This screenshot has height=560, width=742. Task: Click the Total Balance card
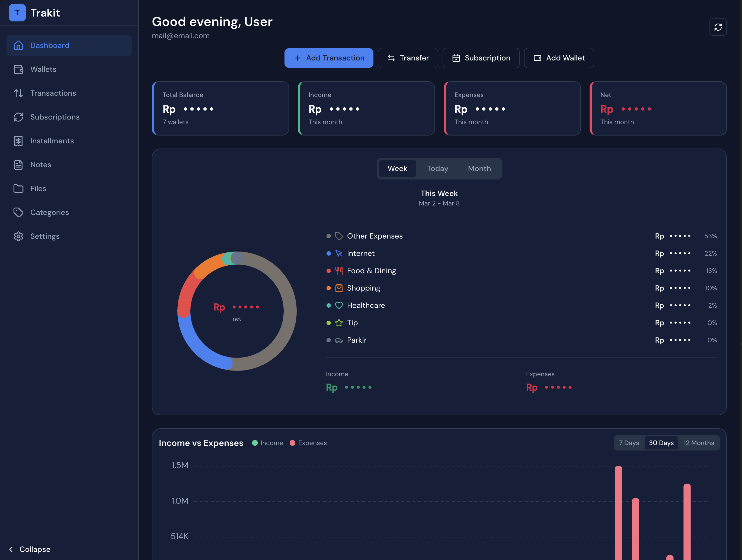click(220, 108)
